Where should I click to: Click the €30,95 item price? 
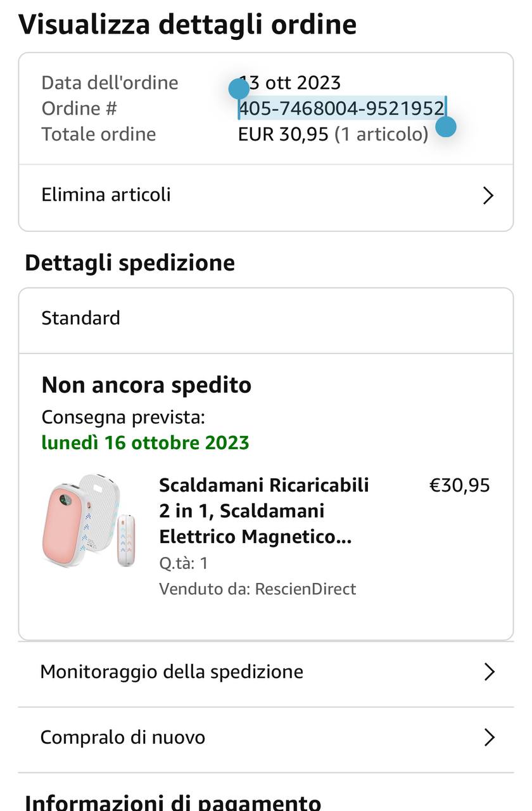(460, 485)
